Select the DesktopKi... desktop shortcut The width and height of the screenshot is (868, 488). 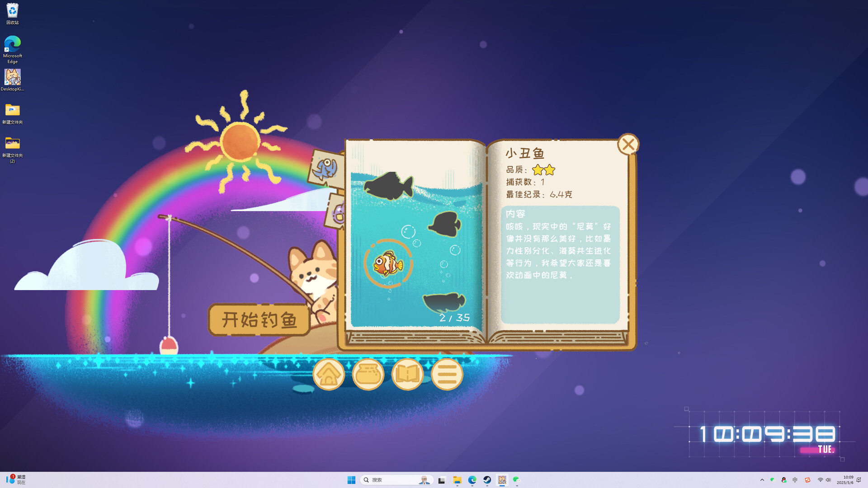[12, 80]
